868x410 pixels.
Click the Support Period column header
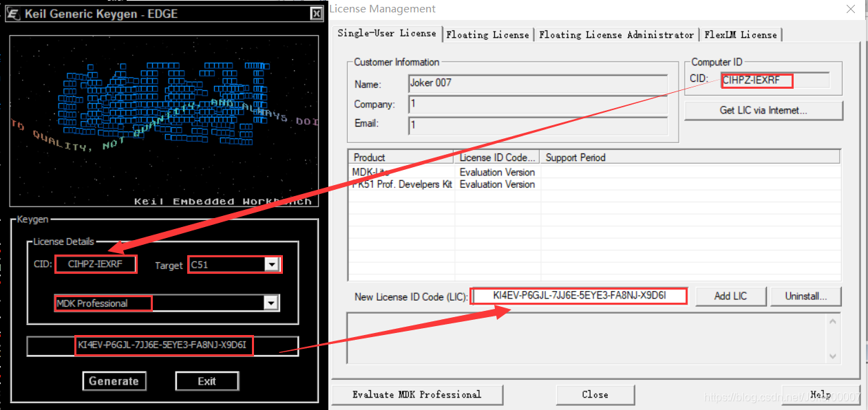(x=690, y=158)
